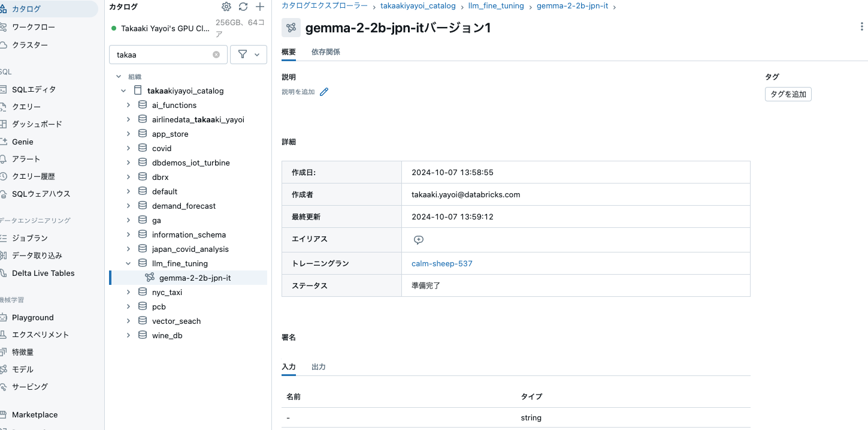Go to カタログエクスプローラー breadcrumb
The width and height of the screenshot is (868, 430).
click(325, 5)
